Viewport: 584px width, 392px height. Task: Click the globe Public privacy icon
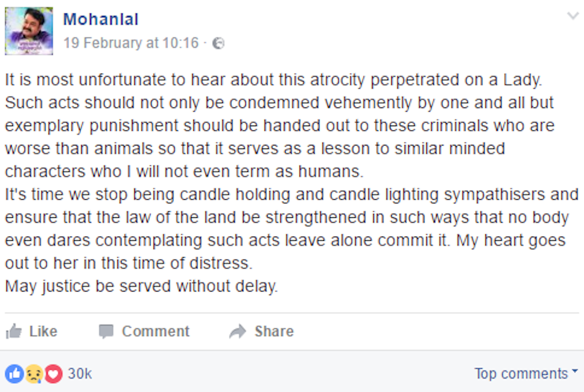point(218,43)
